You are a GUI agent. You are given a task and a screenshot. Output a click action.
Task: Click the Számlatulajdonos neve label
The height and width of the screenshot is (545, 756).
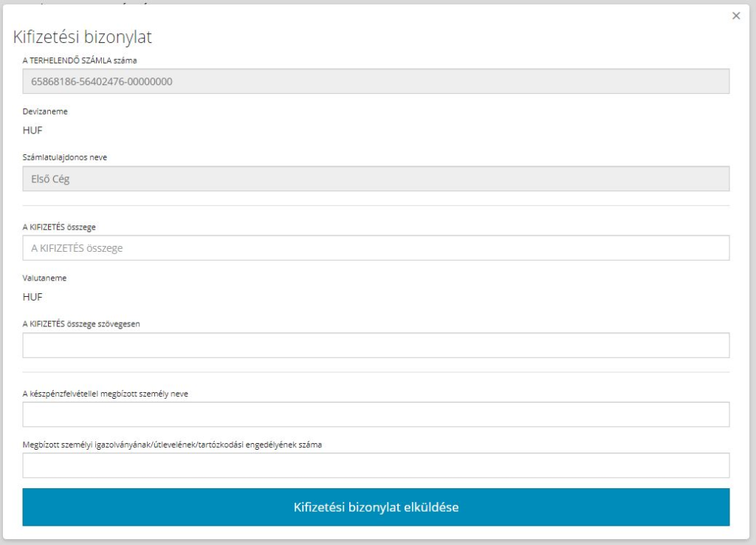pyautogui.click(x=65, y=157)
